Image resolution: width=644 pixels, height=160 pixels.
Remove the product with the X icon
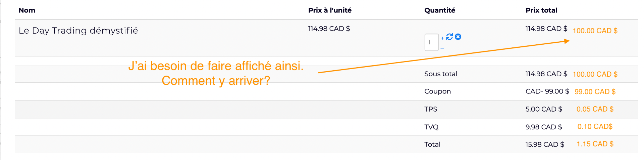click(x=458, y=37)
